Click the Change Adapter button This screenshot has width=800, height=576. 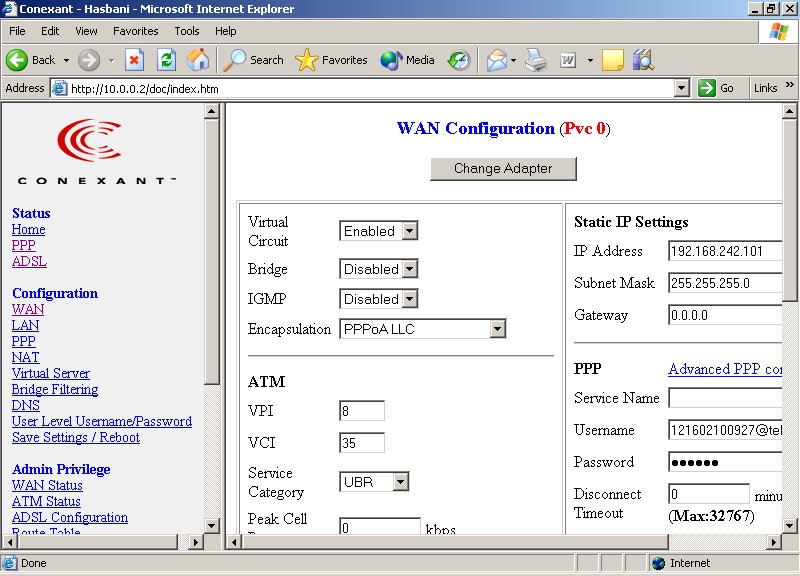coord(503,169)
